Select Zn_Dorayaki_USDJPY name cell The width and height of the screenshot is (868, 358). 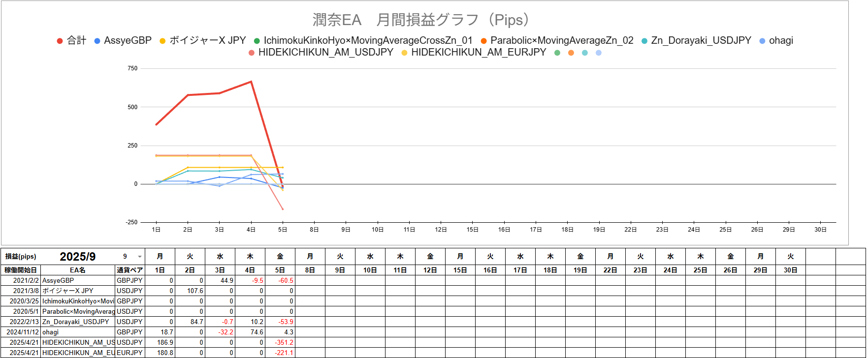coord(78,322)
